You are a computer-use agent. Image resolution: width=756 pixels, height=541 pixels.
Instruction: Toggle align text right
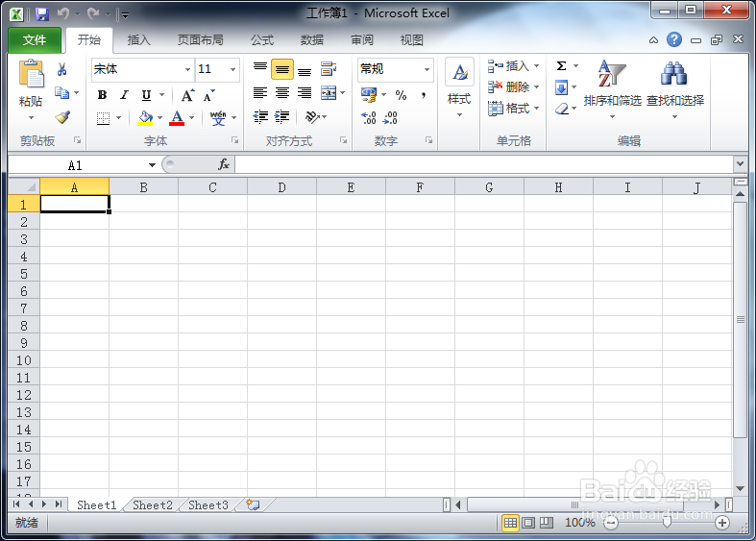(305, 92)
